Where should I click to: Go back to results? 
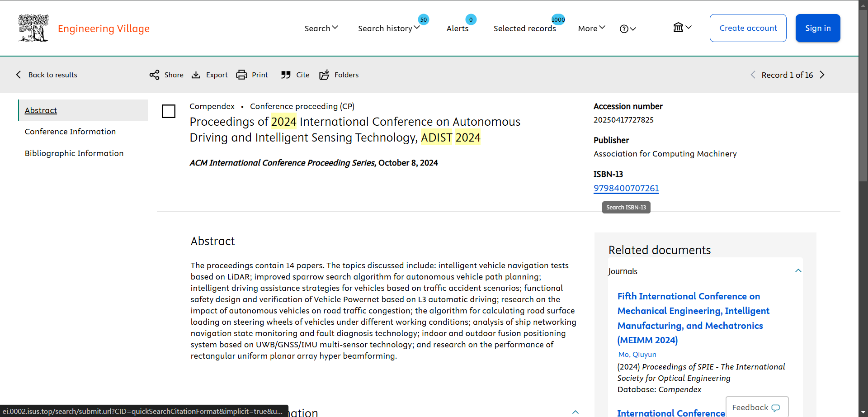pyautogui.click(x=47, y=75)
